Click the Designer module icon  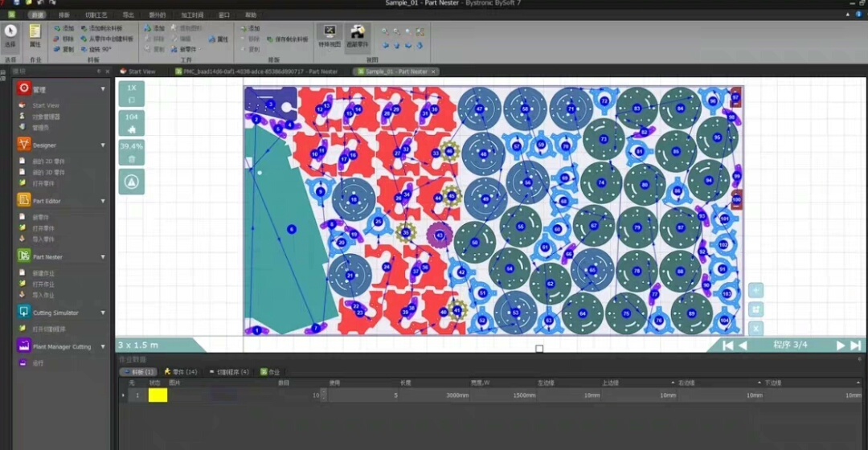(23, 145)
